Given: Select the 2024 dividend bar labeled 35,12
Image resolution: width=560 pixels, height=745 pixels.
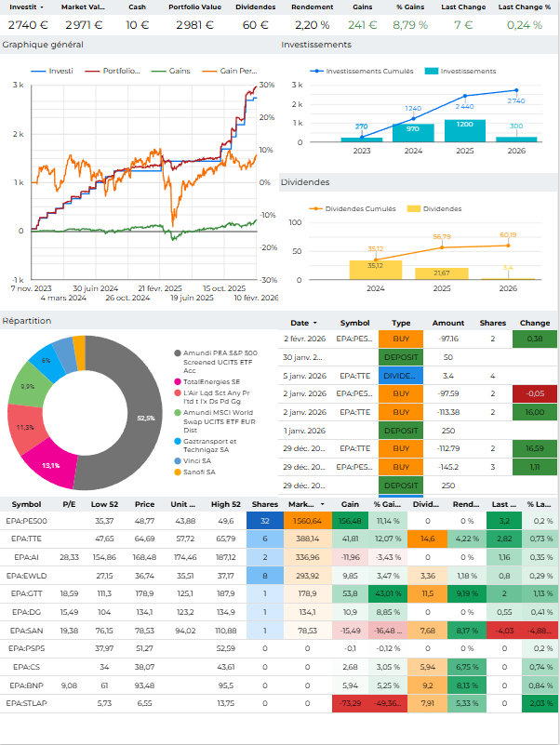Looking at the screenshot, I should (x=375, y=270).
